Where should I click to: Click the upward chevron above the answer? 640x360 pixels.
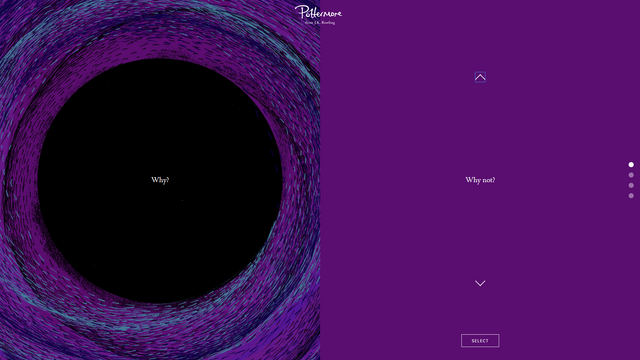click(480, 77)
